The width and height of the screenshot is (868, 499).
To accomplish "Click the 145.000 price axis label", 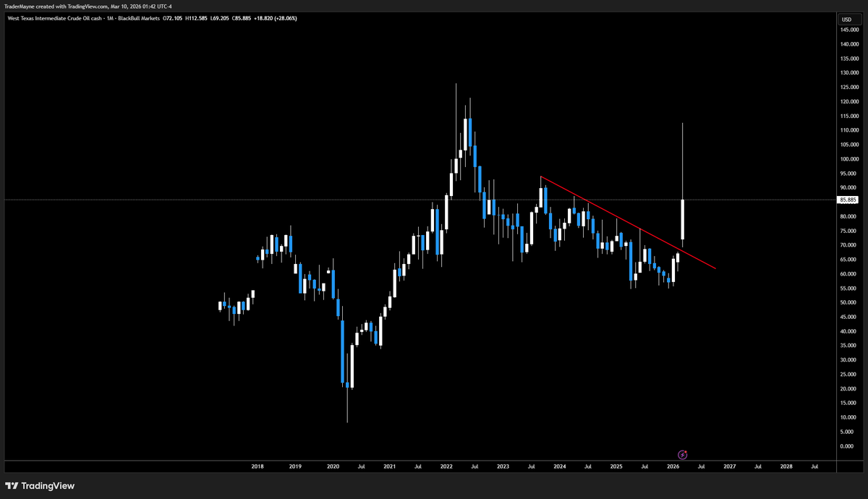I will 849,30.
